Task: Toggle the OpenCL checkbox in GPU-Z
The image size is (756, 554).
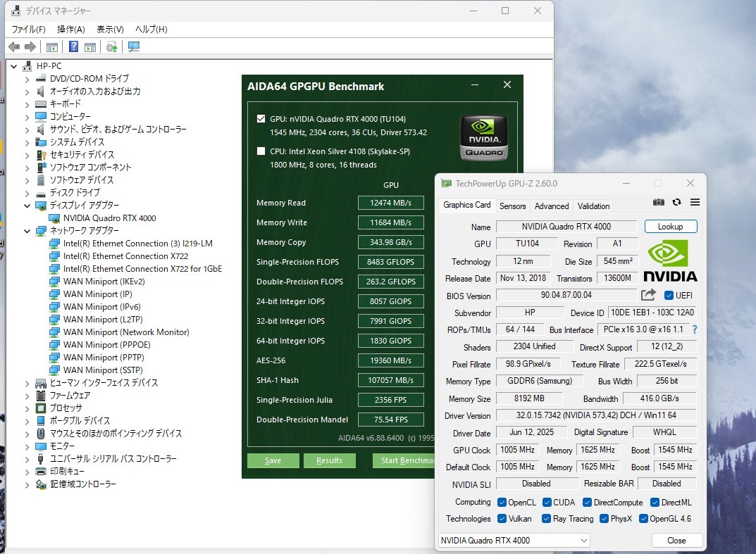Action: coord(502,503)
